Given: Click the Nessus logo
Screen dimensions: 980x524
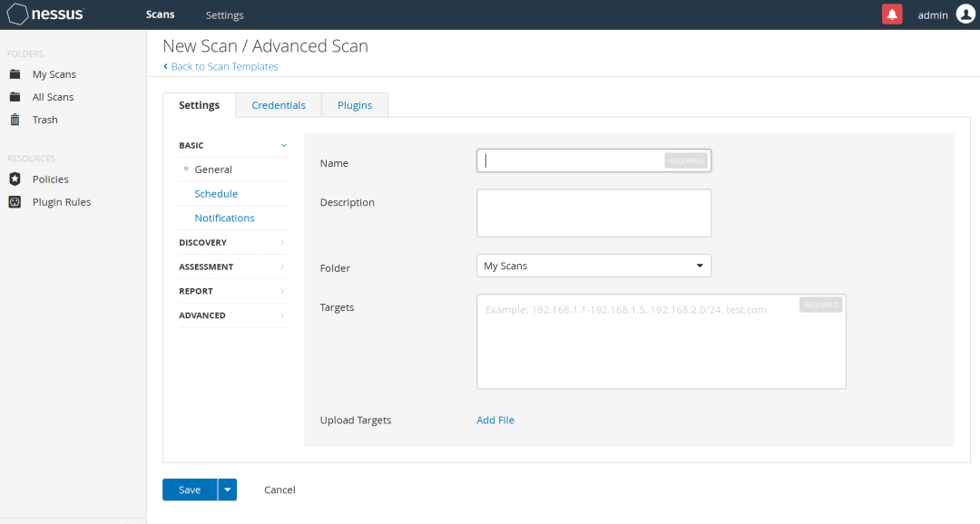Looking at the screenshot, I should [x=45, y=14].
